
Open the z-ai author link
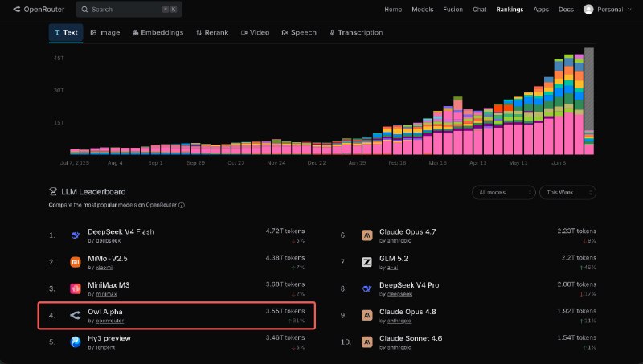[392, 268]
